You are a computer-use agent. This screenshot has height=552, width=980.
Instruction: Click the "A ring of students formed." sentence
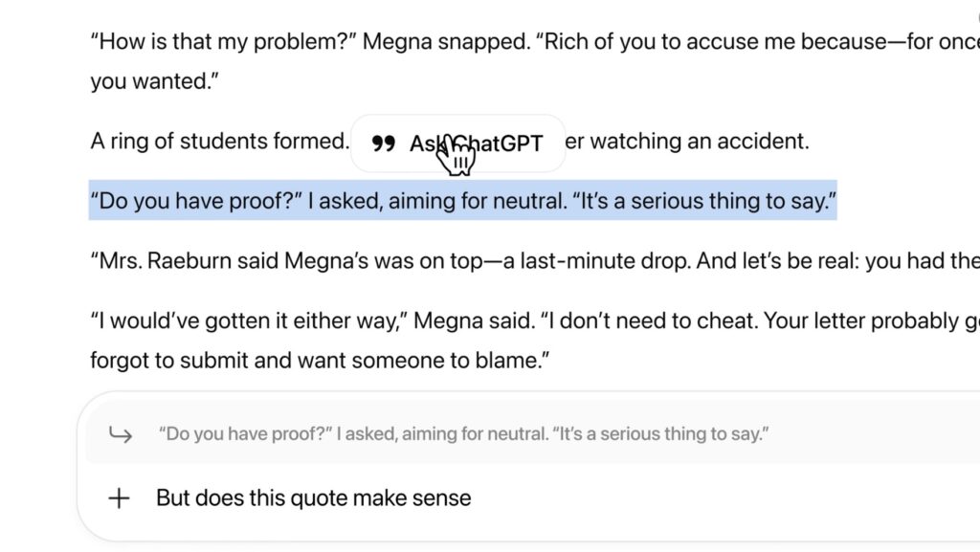[x=220, y=142]
